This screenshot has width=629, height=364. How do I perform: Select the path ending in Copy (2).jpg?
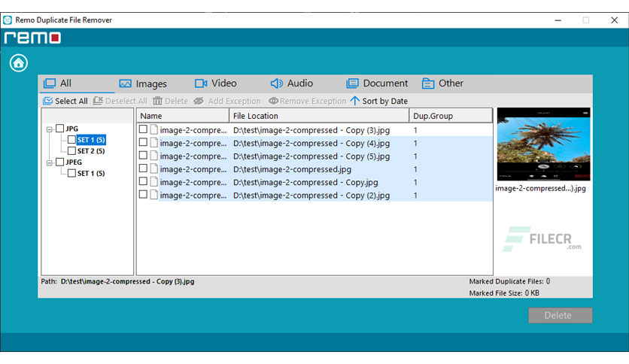[x=311, y=196]
